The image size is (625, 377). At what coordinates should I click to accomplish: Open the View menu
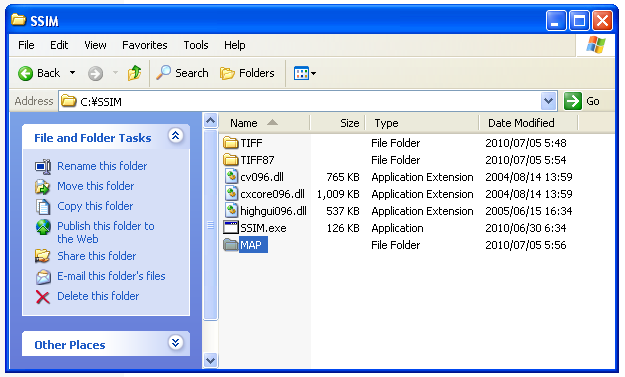95,45
